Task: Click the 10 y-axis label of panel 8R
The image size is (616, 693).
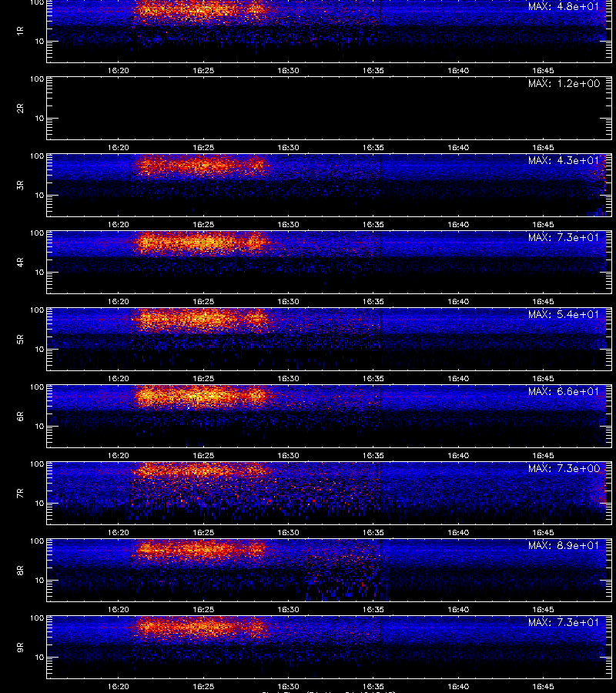Action: point(39,581)
